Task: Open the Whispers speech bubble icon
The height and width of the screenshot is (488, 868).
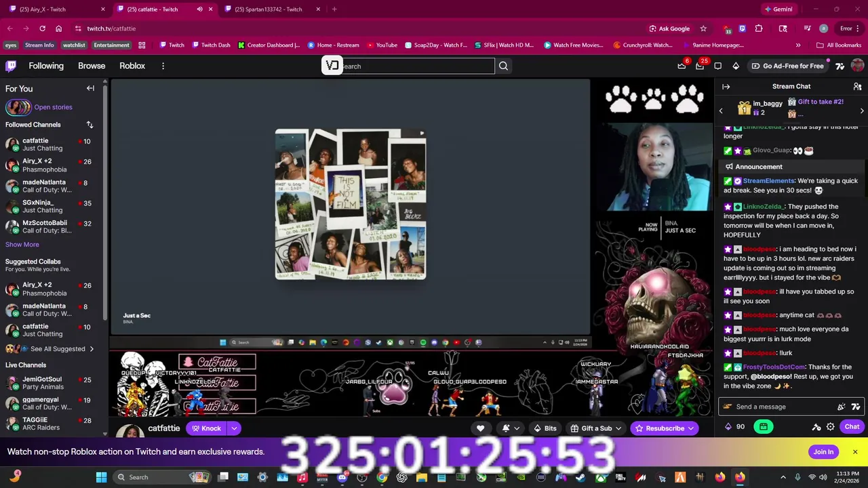Action: pyautogui.click(x=718, y=66)
